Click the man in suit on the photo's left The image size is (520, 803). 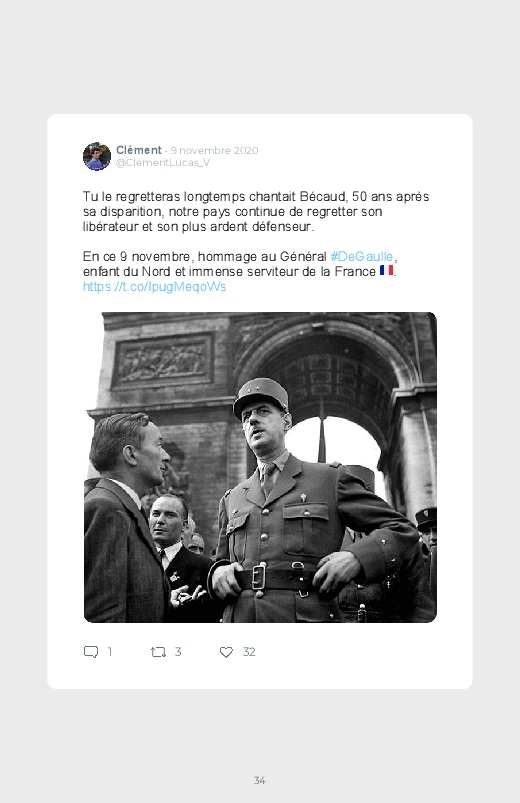pyautogui.click(x=124, y=517)
